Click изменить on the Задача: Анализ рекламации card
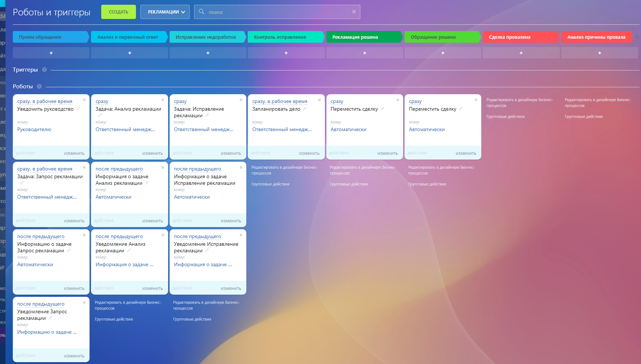 [x=153, y=153]
